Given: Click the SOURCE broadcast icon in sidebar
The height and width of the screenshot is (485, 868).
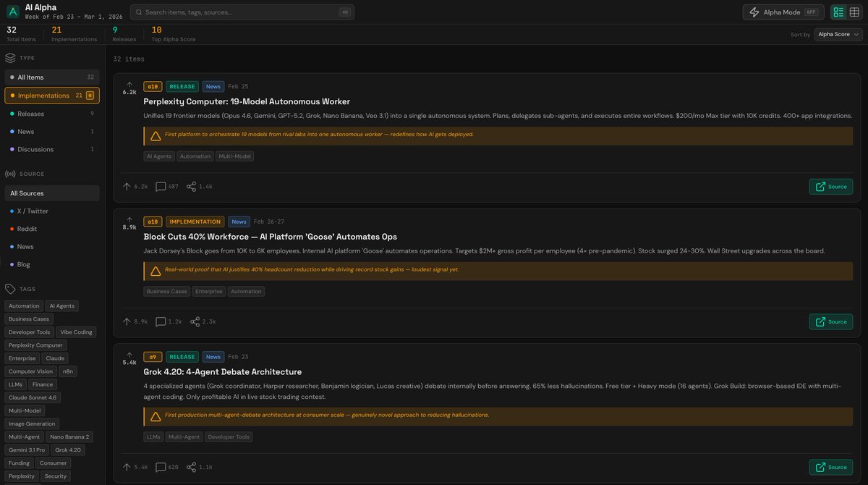Looking at the screenshot, I should pos(10,174).
